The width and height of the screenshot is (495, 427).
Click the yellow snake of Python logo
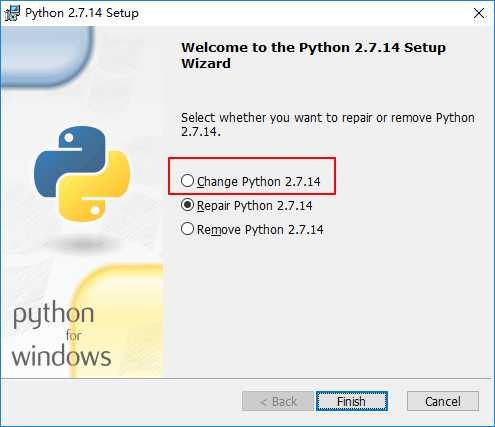pos(95,186)
